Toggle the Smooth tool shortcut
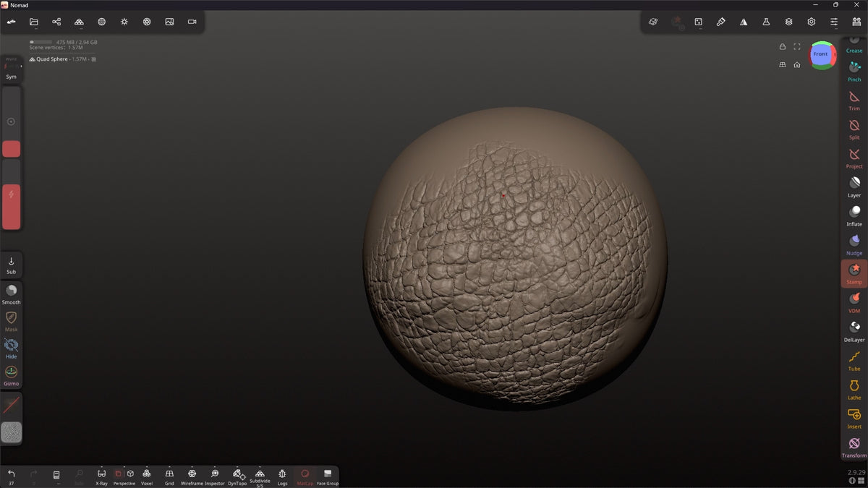 tap(11, 294)
